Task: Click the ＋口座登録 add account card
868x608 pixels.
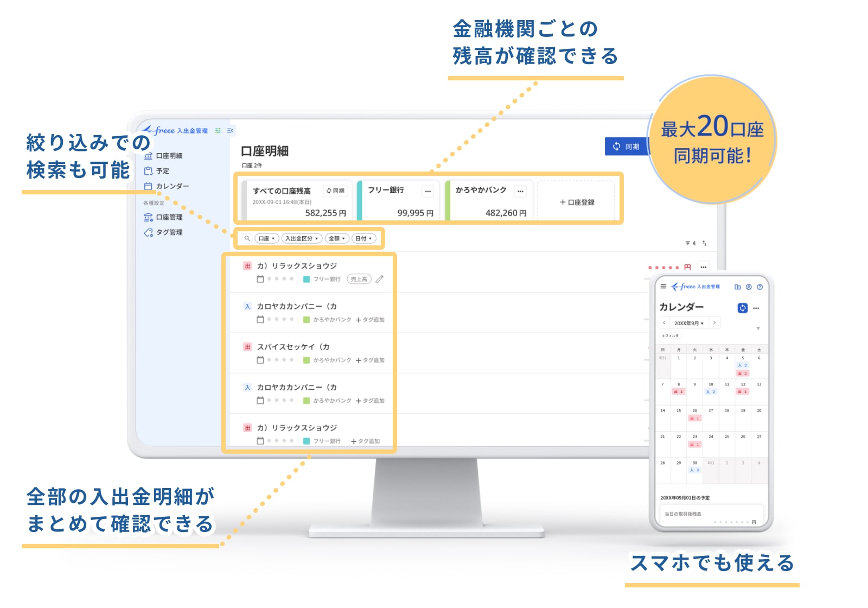Action: [577, 202]
